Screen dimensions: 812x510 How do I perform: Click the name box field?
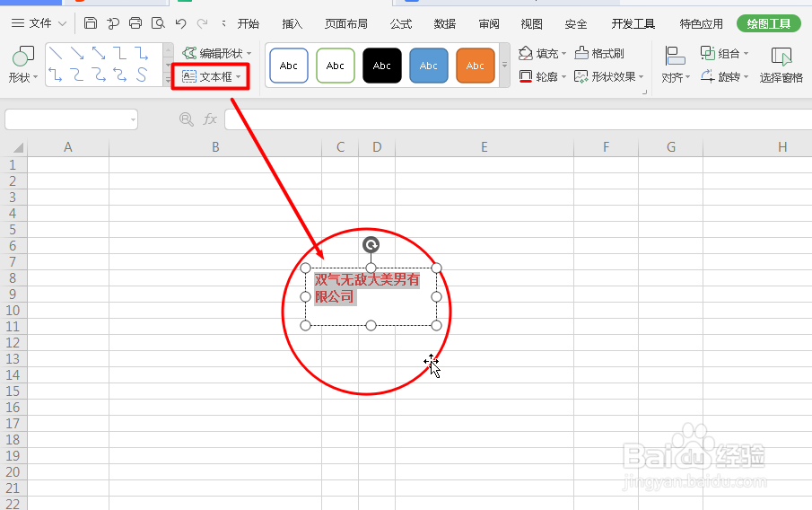click(72, 119)
